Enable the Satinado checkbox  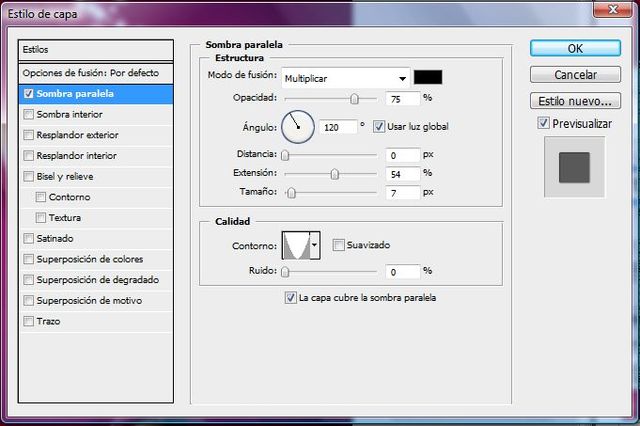pyautogui.click(x=28, y=238)
